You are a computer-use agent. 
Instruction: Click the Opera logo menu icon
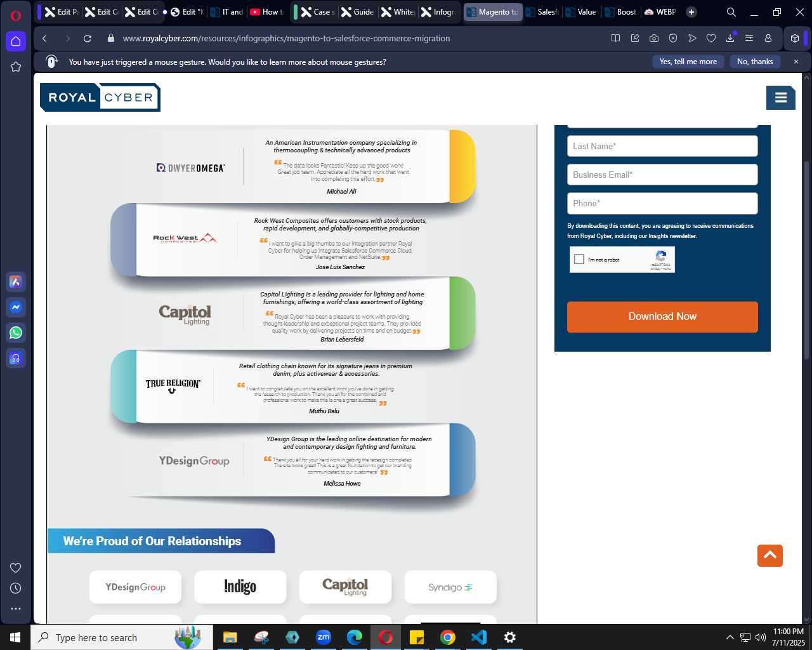click(16, 15)
